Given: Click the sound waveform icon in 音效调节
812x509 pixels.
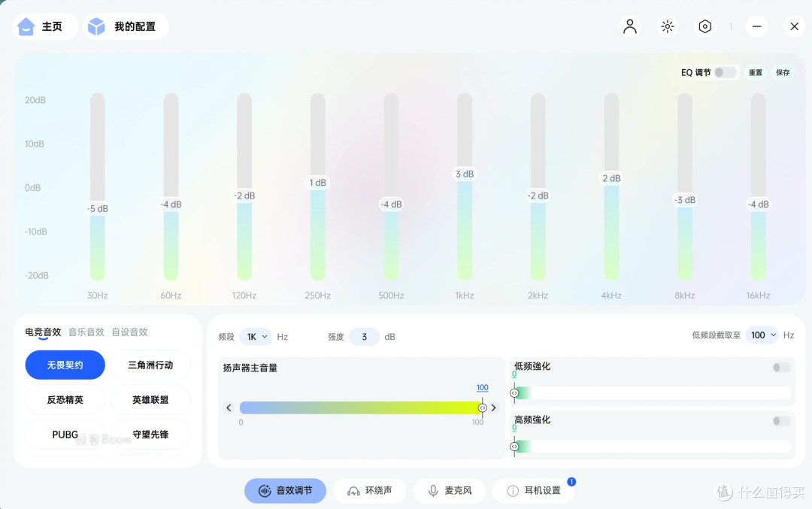Looking at the screenshot, I should pos(265,491).
